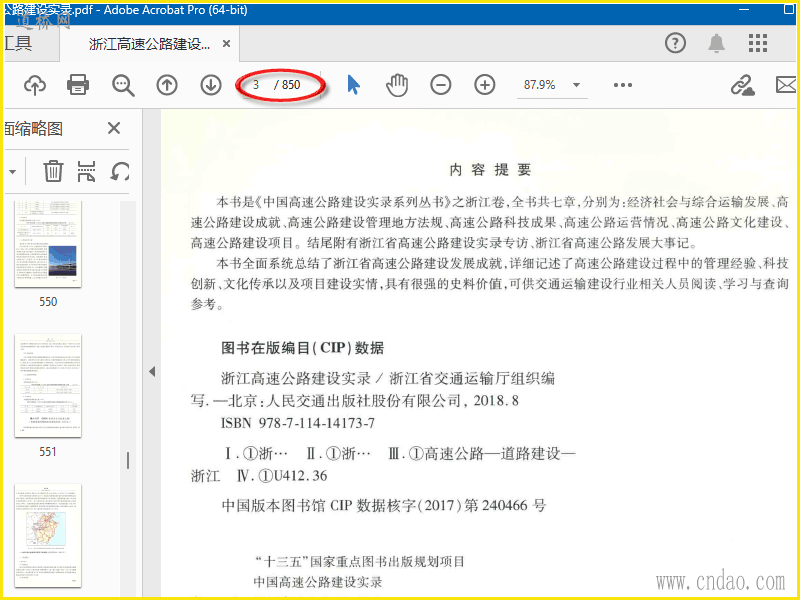The height and width of the screenshot is (600, 800).
Task: Select page 551 thumbnail
Action: 48,386
